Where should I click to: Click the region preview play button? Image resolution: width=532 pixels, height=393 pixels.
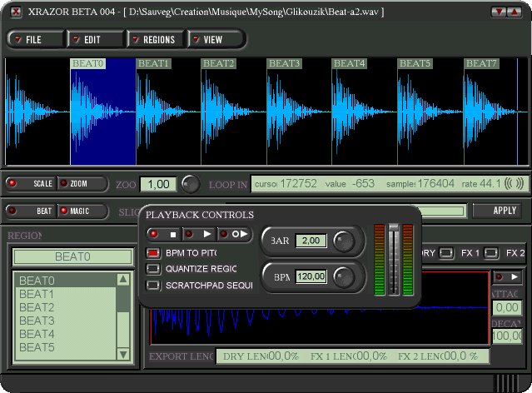tap(508, 277)
